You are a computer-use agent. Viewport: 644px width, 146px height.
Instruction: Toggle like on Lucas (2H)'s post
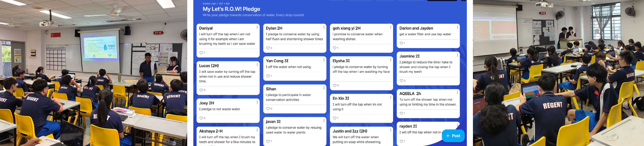(x=201, y=90)
